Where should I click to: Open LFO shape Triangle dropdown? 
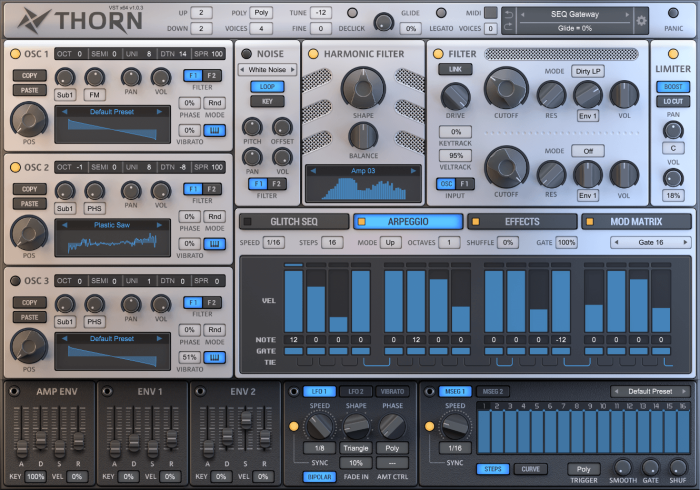coord(356,448)
